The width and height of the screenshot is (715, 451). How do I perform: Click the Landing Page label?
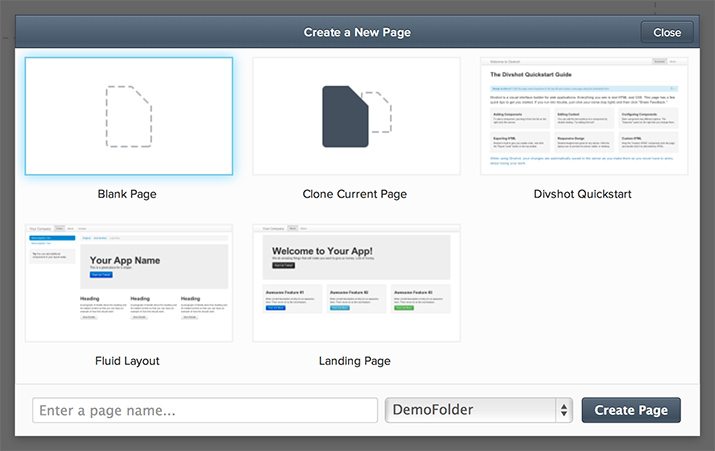[x=355, y=361]
